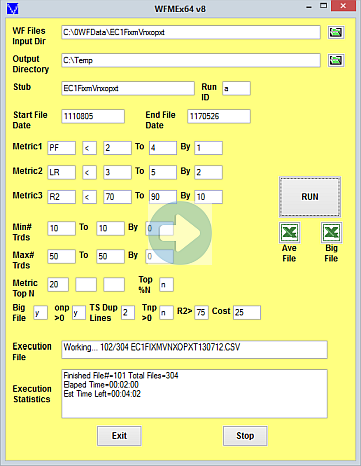The image size is (361, 466).
Task: Click Metric2 By value 2
Action: coord(208,172)
